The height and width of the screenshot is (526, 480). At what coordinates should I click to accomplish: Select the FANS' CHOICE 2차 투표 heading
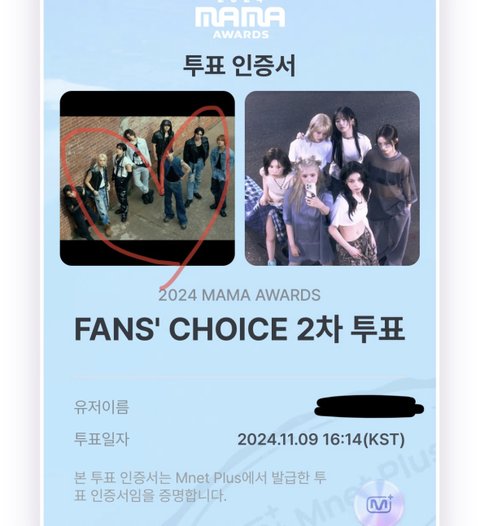pyautogui.click(x=239, y=329)
